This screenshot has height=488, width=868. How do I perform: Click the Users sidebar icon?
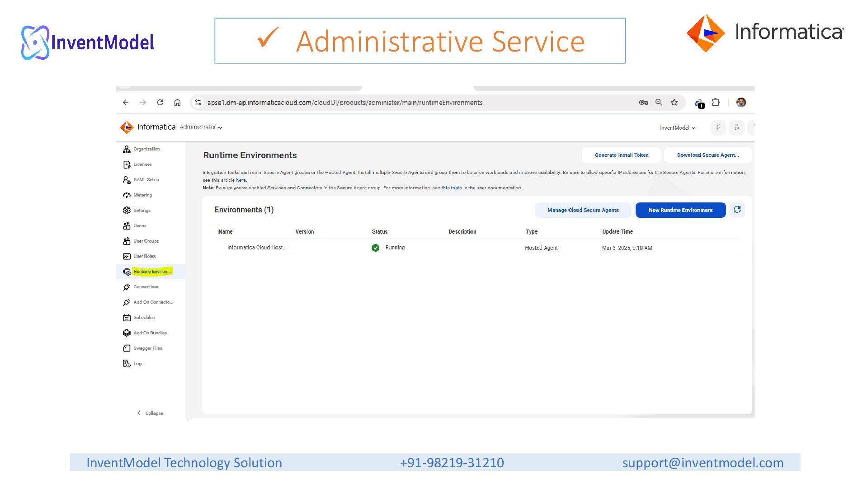pyautogui.click(x=127, y=226)
